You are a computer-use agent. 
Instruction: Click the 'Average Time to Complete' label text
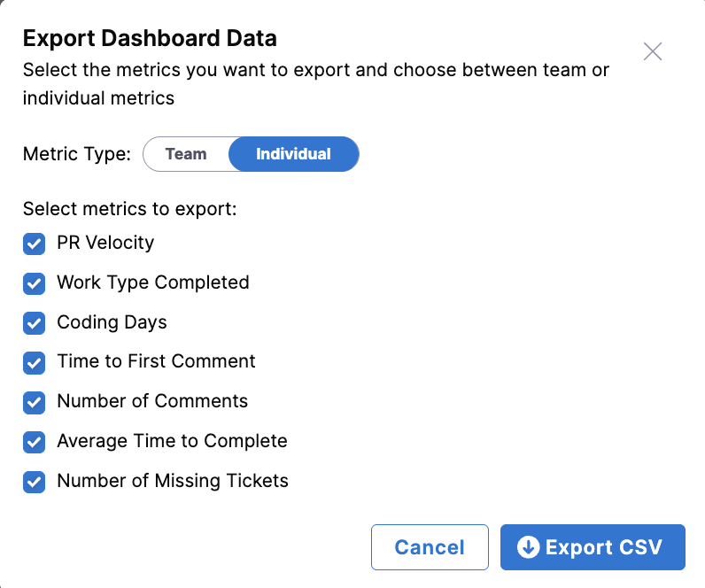click(172, 441)
